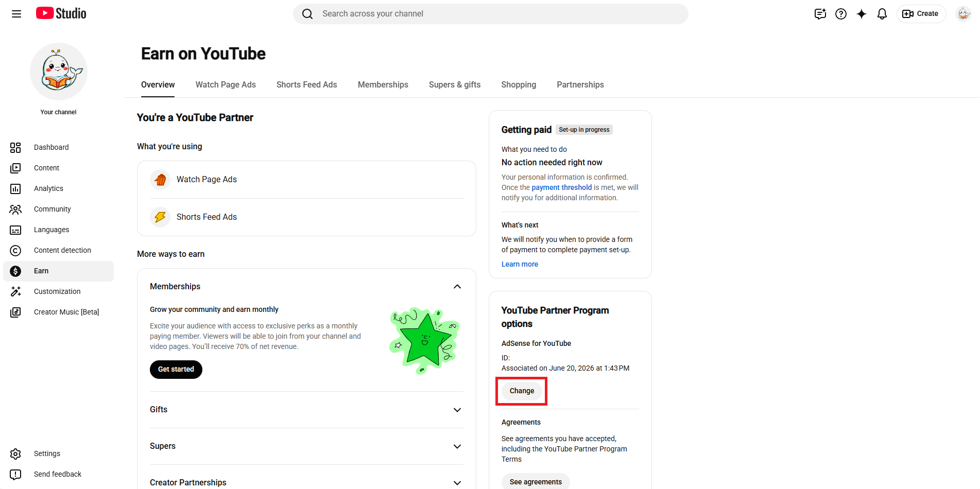Click the Earn dollar icon
This screenshot has width=980, height=489.
(x=15, y=271)
